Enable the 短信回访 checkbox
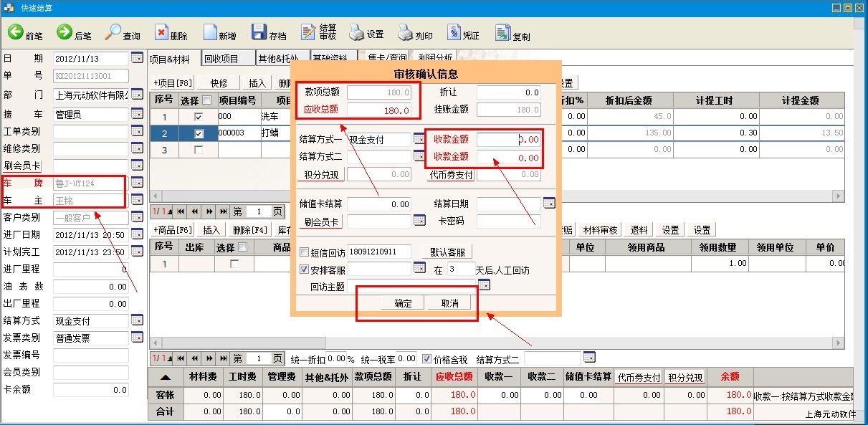868x425 pixels. coord(304,252)
